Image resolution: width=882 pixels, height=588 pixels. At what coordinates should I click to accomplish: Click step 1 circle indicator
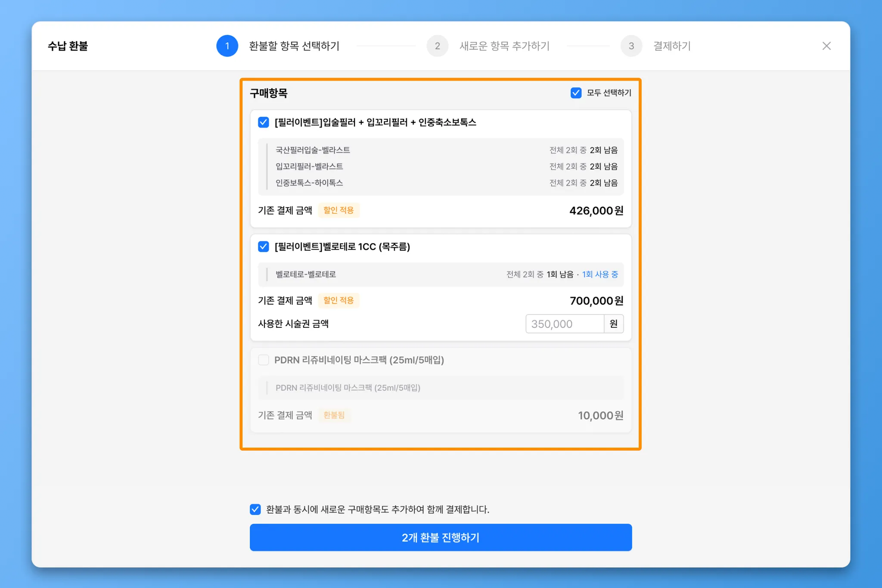point(227,46)
